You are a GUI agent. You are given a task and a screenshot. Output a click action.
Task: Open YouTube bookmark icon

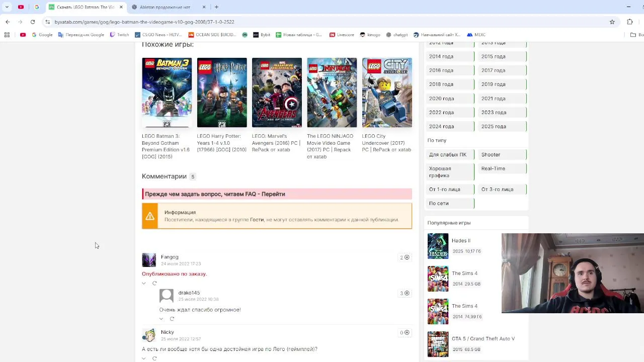pos(23,35)
